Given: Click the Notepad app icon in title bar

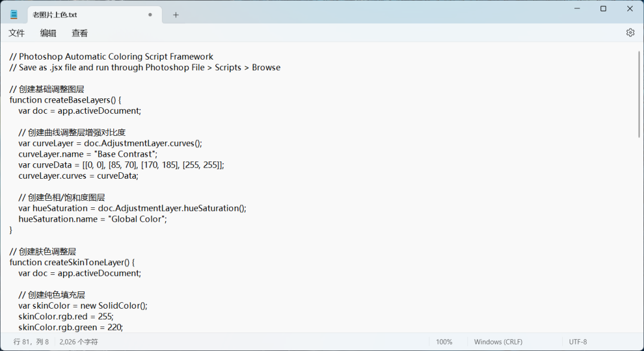Looking at the screenshot, I should tap(14, 15).
